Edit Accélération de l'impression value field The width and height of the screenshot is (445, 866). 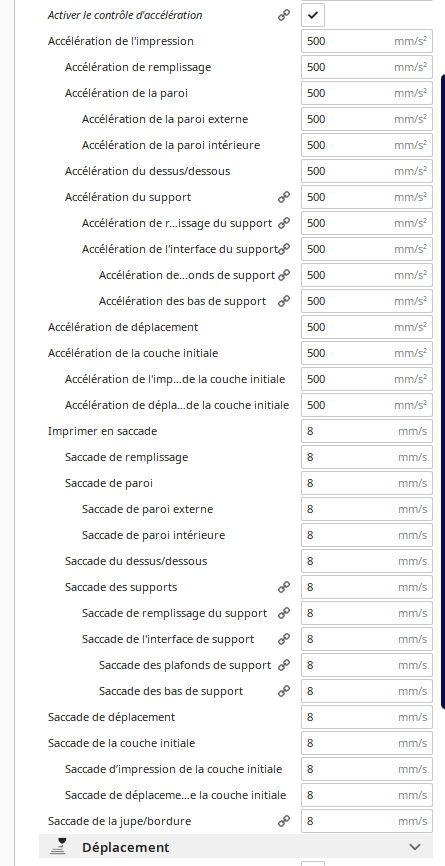(367, 41)
